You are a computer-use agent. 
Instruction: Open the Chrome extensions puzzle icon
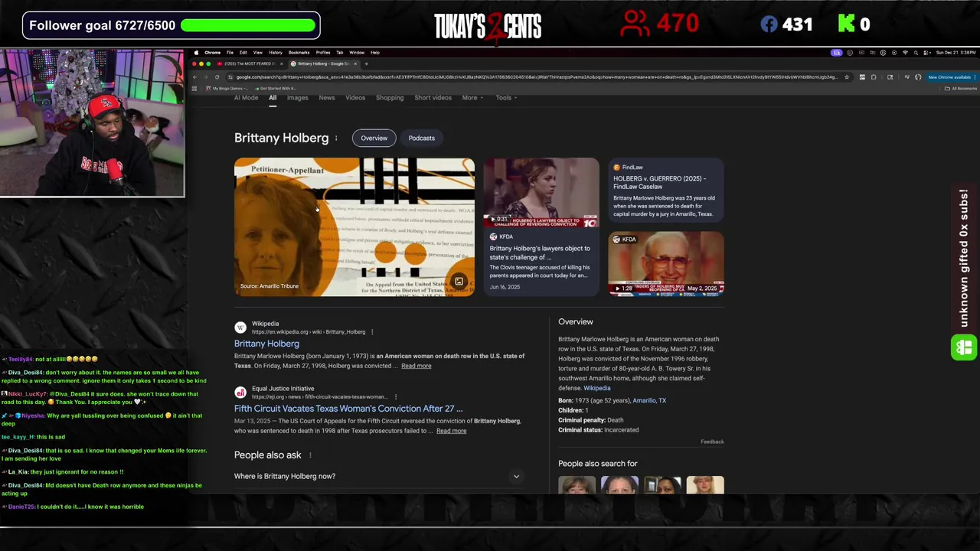point(874,77)
